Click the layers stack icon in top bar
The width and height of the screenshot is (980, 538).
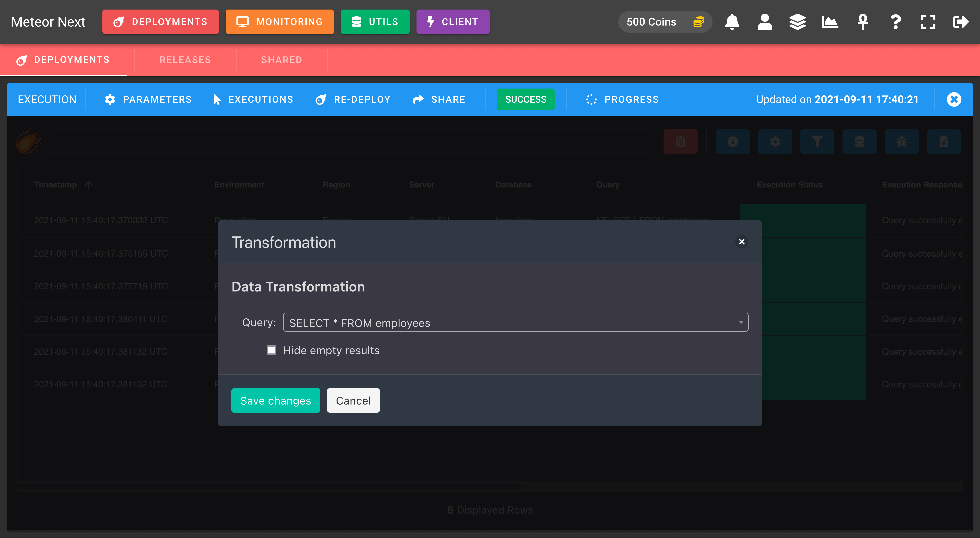click(797, 22)
